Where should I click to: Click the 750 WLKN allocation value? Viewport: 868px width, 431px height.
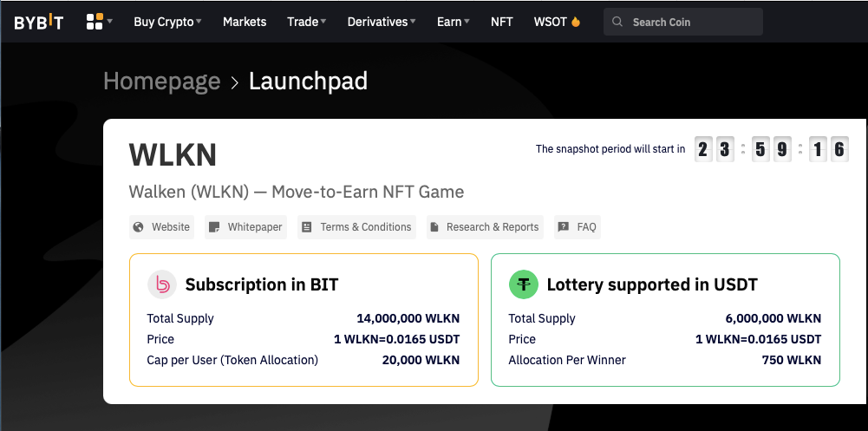(792, 361)
